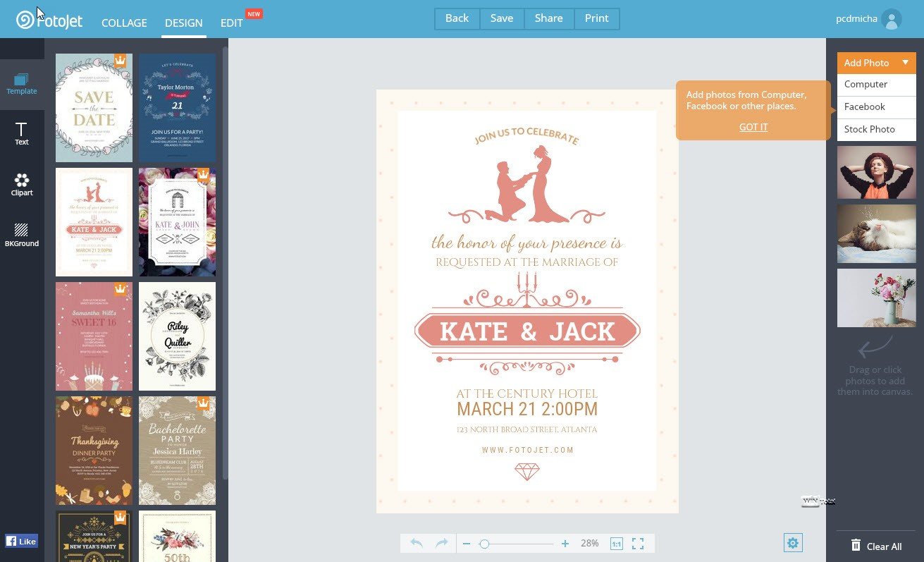Select the Riley Quiller floral template
924x562 pixels.
pos(177,336)
